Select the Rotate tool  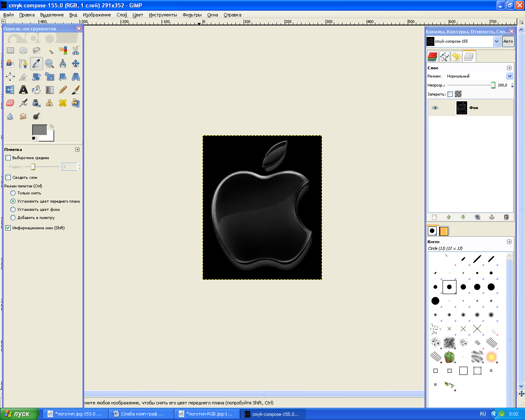pos(37,77)
